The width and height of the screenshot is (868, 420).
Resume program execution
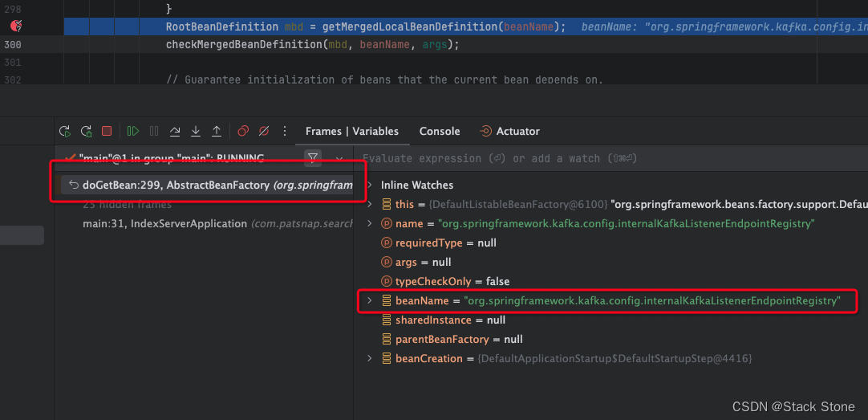pos(133,132)
